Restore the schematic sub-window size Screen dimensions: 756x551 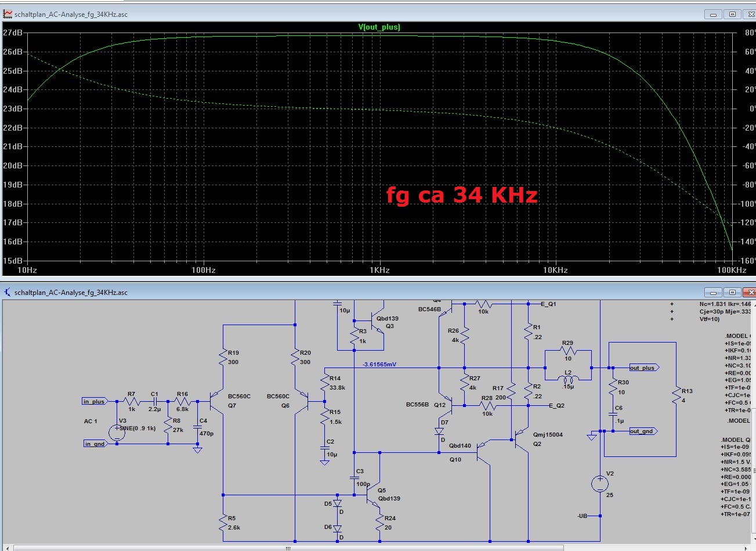click(x=732, y=292)
